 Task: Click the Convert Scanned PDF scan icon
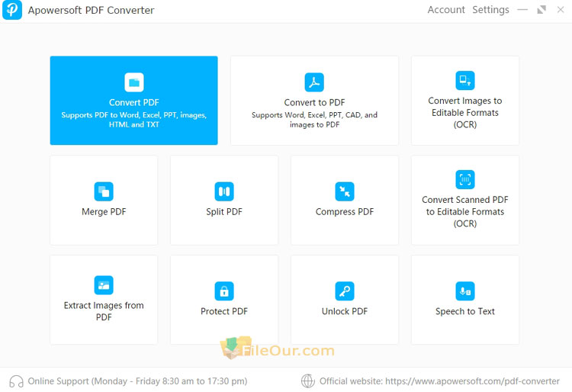pyautogui.click(x=464, y=179)
